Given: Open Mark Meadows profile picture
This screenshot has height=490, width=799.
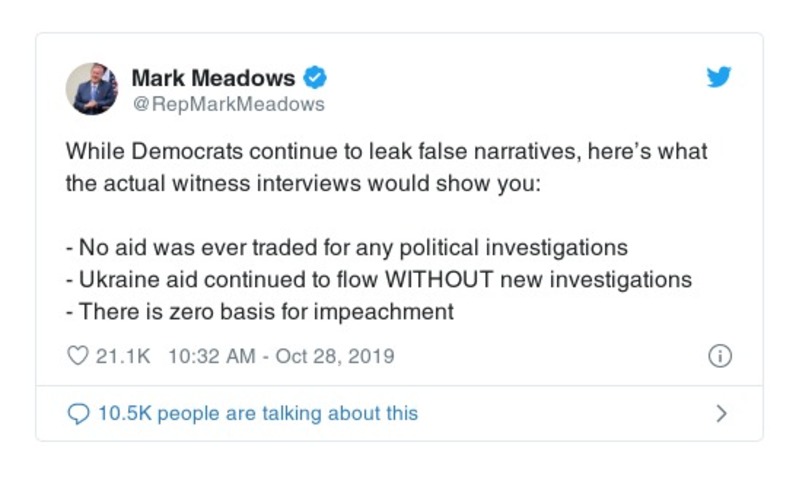Looking at the screenshot, I should click(92, 89).
